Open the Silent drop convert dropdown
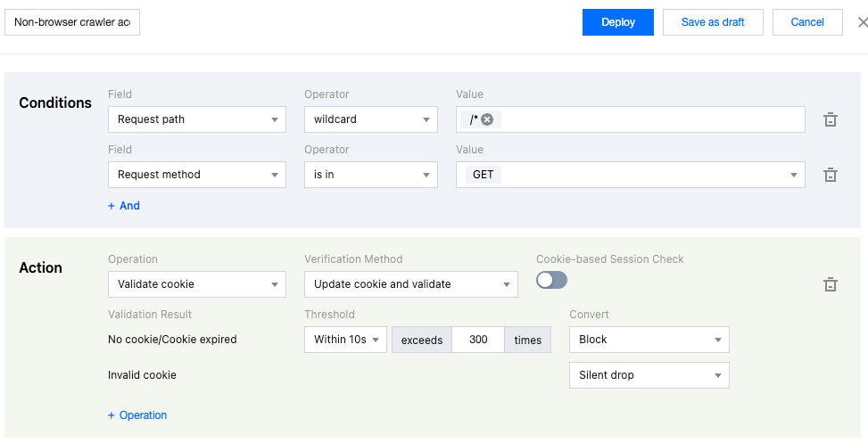 tap(649, 375)
